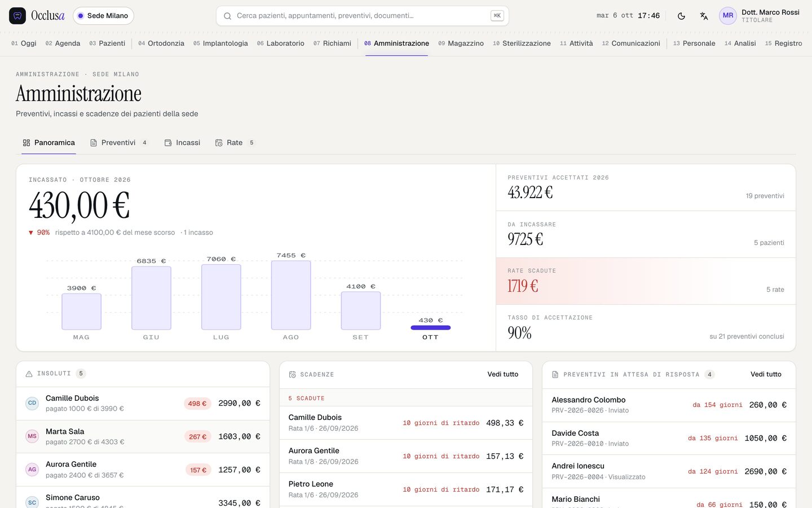Click the AGO 7455 € chart bar
This screenshot has height=508, width=812.
(291, 295)
